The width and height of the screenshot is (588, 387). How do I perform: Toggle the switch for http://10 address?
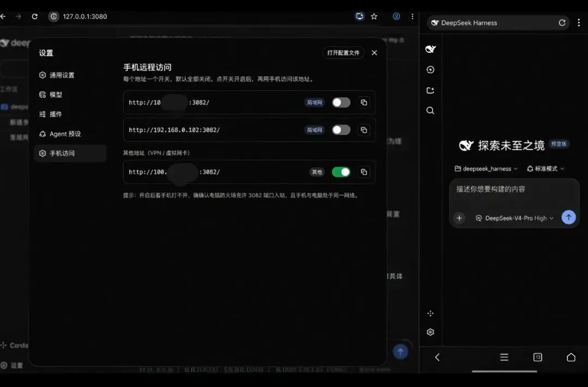click(x=341, y=102)
